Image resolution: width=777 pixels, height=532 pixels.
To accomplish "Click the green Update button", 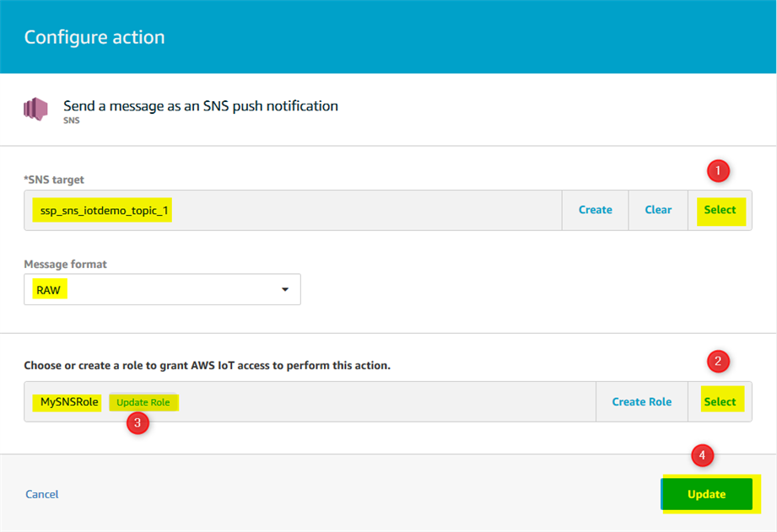I will click(706, 494).
